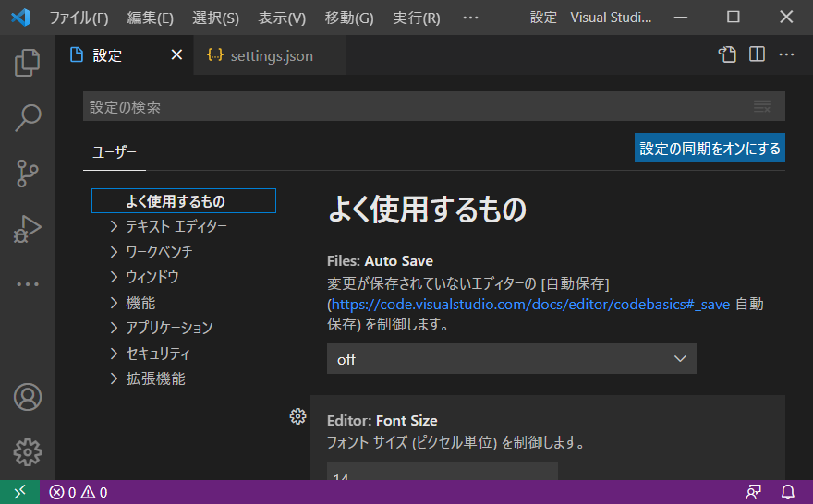Screen dimensions: 813x504
Task: Open the Search view in activity bar
Action: coord(28,117)
